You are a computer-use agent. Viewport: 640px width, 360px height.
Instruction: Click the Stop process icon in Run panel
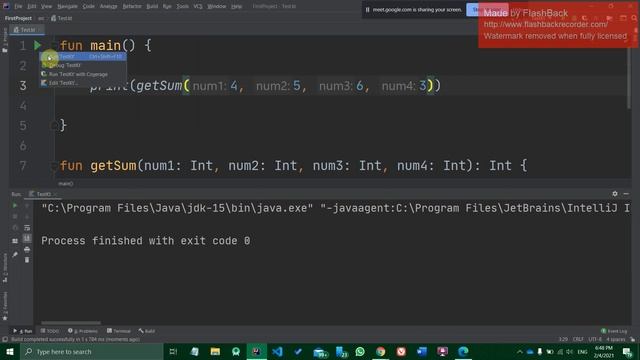point(15,216)
